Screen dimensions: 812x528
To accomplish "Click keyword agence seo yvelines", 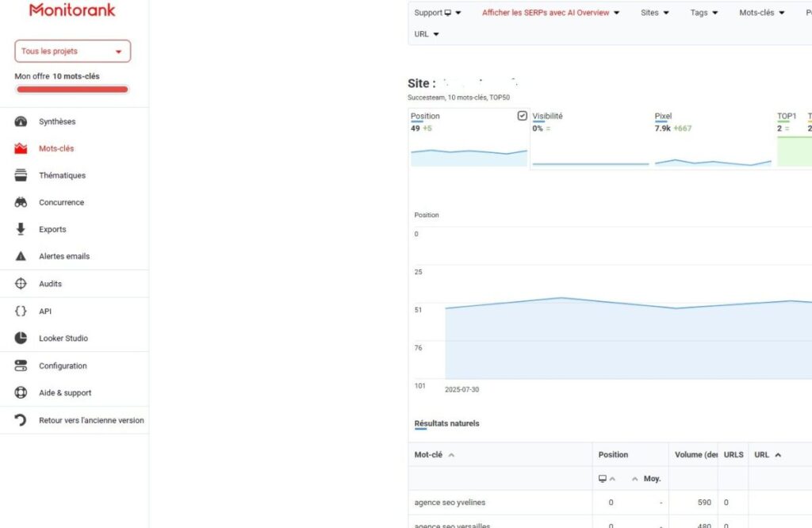I will coord(450,503).
